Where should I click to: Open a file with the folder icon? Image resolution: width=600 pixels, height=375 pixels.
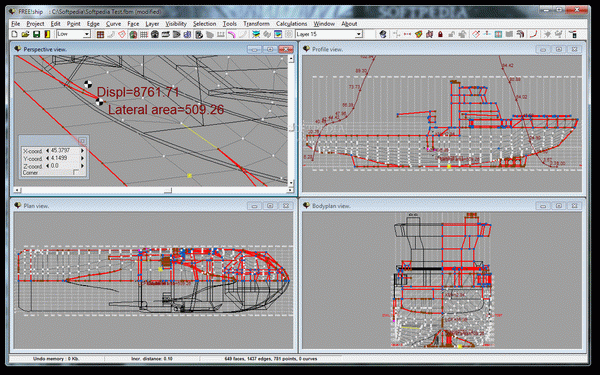[x=25, y=34]
